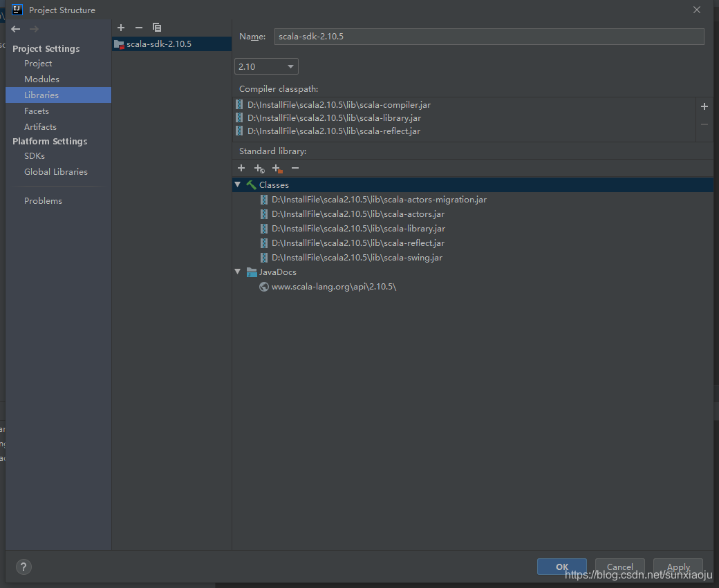This screenshot has height=588, width=719.
Task: Select Libraries in the sidebar
Action: point(58,95)
